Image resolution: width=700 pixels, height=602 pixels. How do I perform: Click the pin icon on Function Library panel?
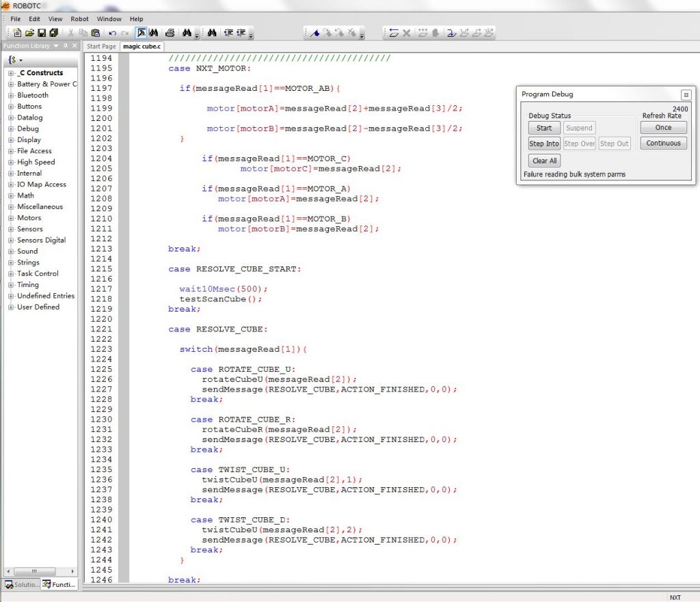pos(66,46)
